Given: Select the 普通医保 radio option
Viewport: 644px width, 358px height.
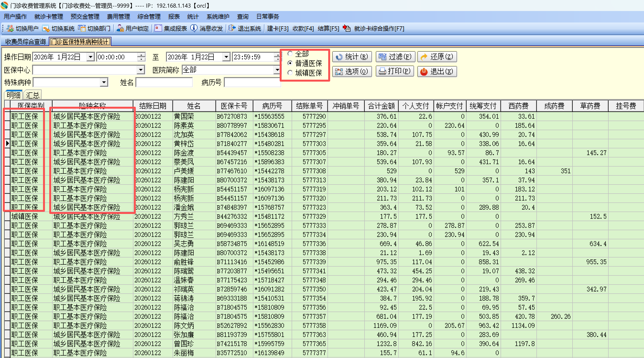Looking at the screenshot, I should (290, 63).
